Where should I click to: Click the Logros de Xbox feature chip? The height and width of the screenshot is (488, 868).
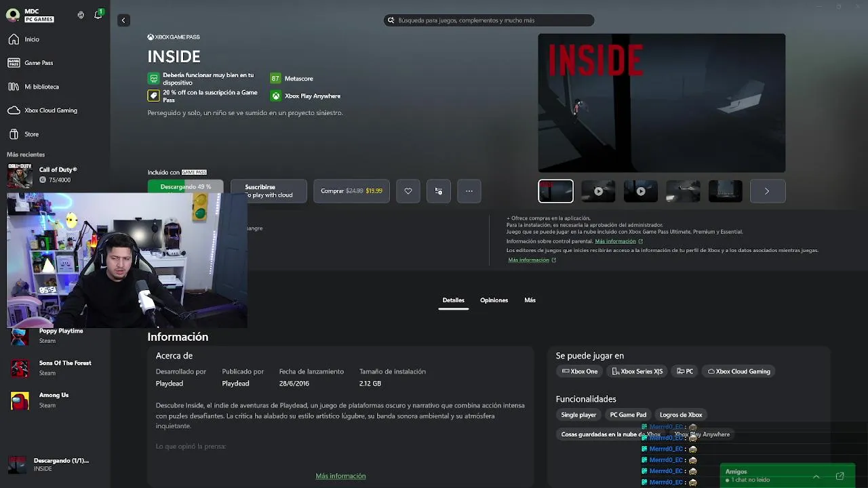pos(681,415)
